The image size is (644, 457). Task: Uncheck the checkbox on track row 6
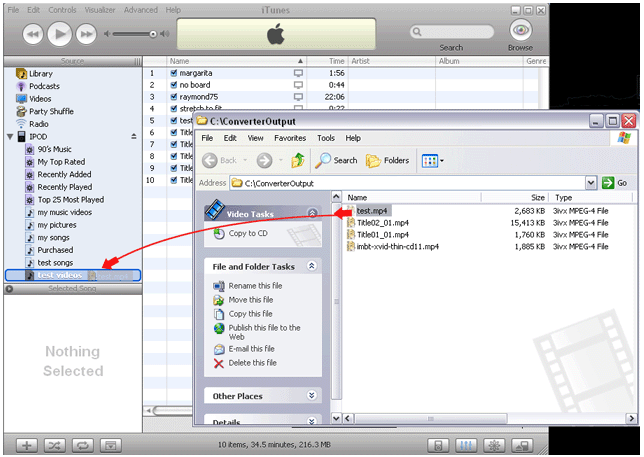173,133
